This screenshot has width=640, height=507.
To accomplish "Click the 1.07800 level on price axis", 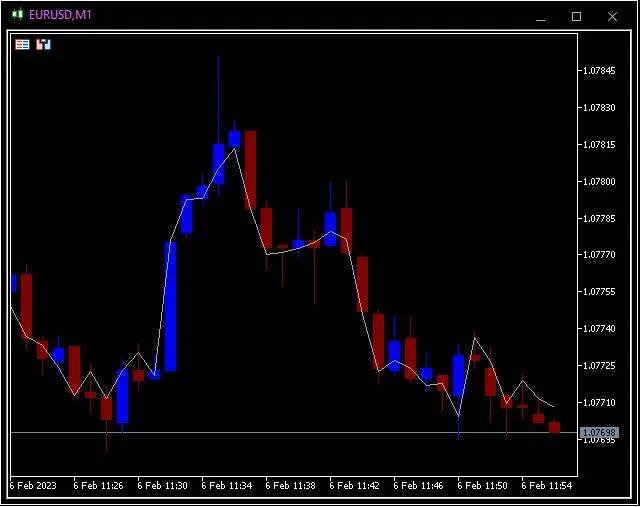I will (x=598, y=181).
